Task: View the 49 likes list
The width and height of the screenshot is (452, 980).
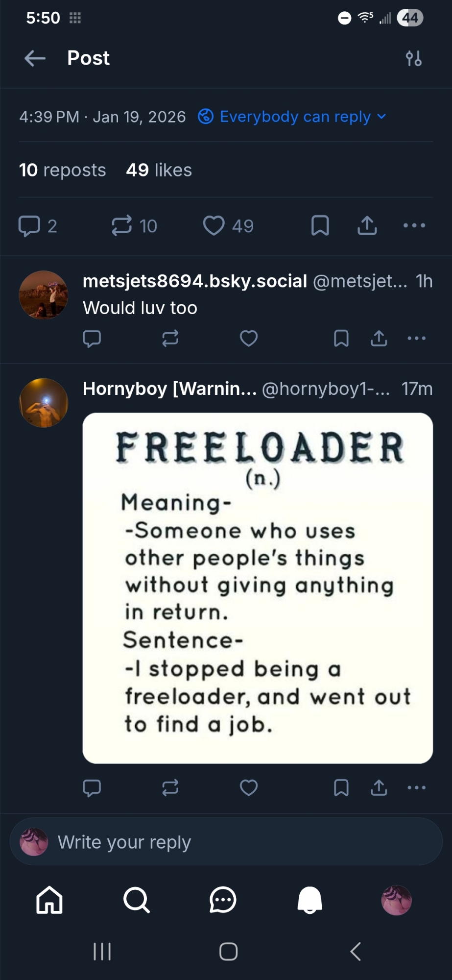Action: [159, 170]
